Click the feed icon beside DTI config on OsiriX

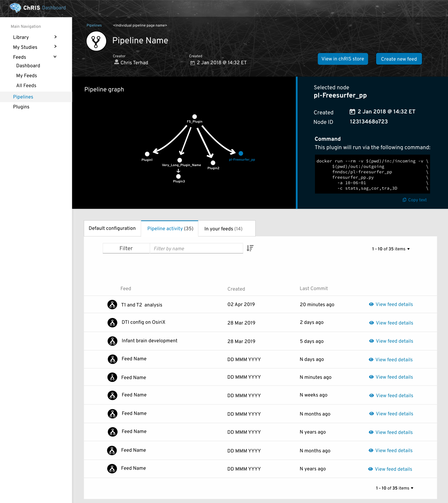click(x=112, y=322)
